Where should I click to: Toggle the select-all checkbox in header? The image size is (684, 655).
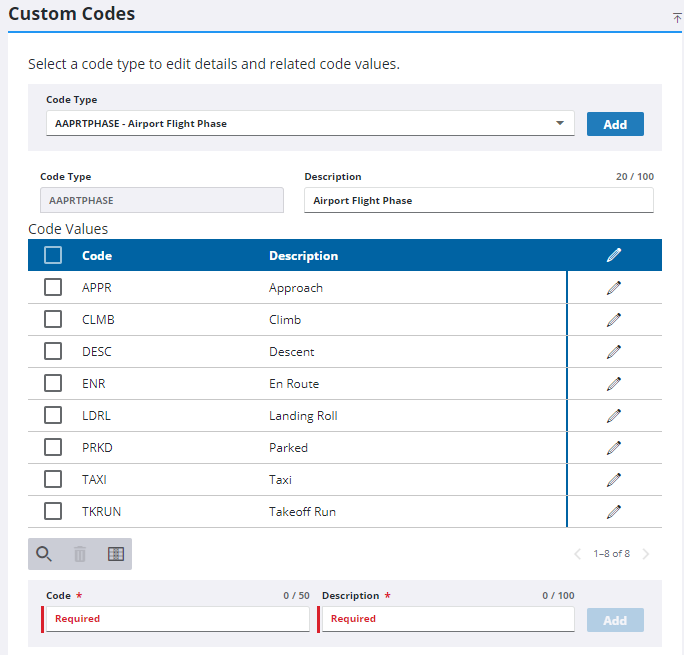pyautogui.click(x=53, y=256)
